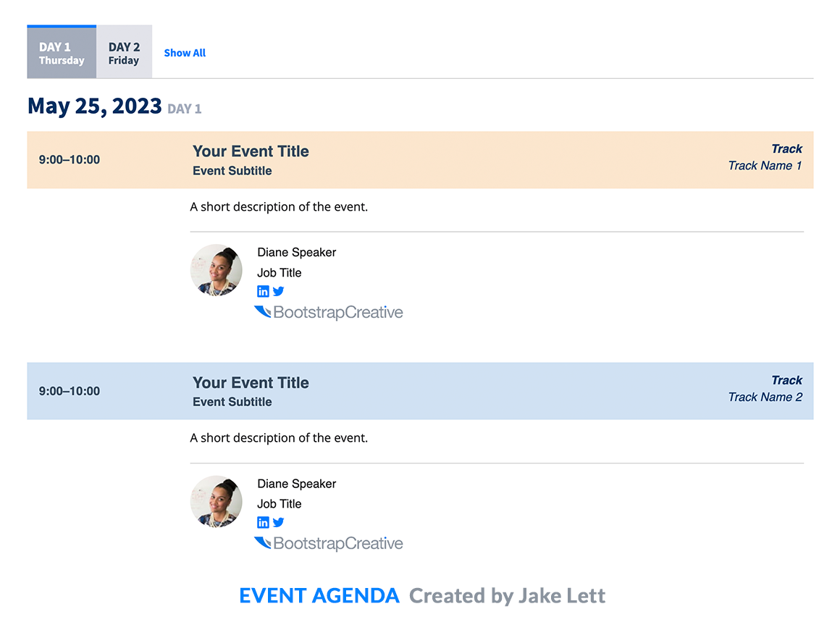
Task: Click the Created by Jake Lett credit
Action: (507, 595)
